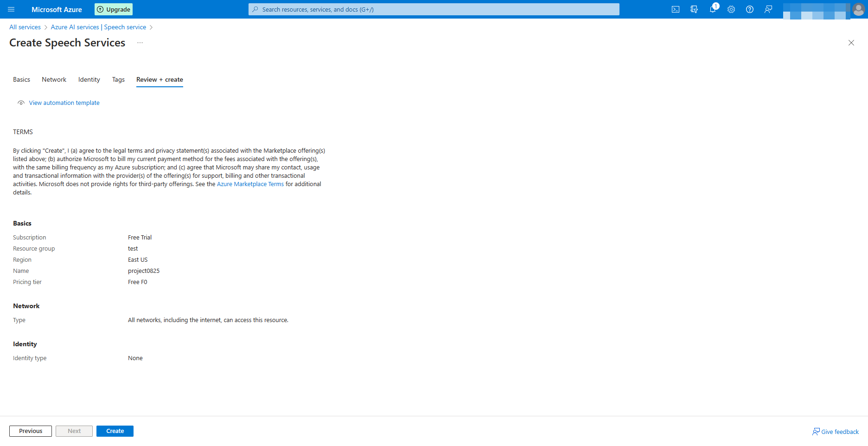The height and width of the screenshot is (446, 868).
Task: Select the Review + create tab
Action: 160,80
